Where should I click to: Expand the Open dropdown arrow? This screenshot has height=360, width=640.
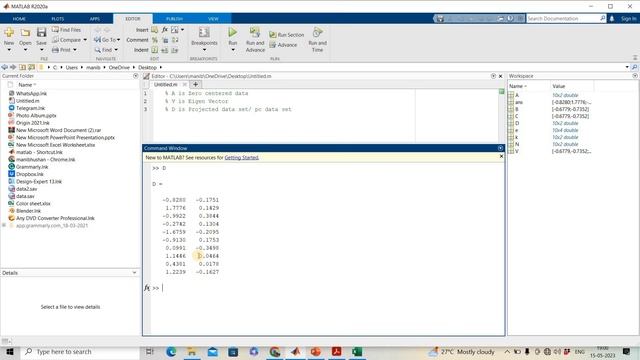click(25, 50)
